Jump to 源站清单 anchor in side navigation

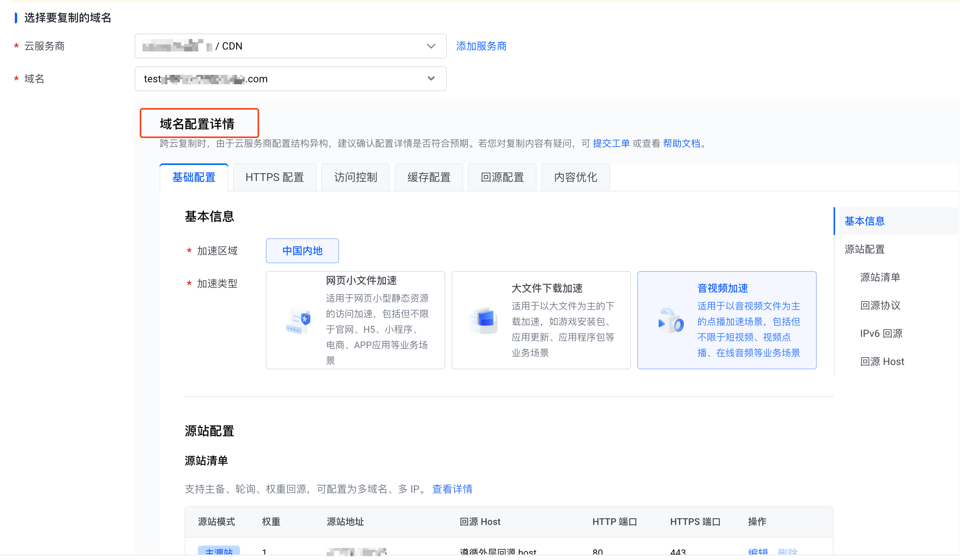[880, 277]
